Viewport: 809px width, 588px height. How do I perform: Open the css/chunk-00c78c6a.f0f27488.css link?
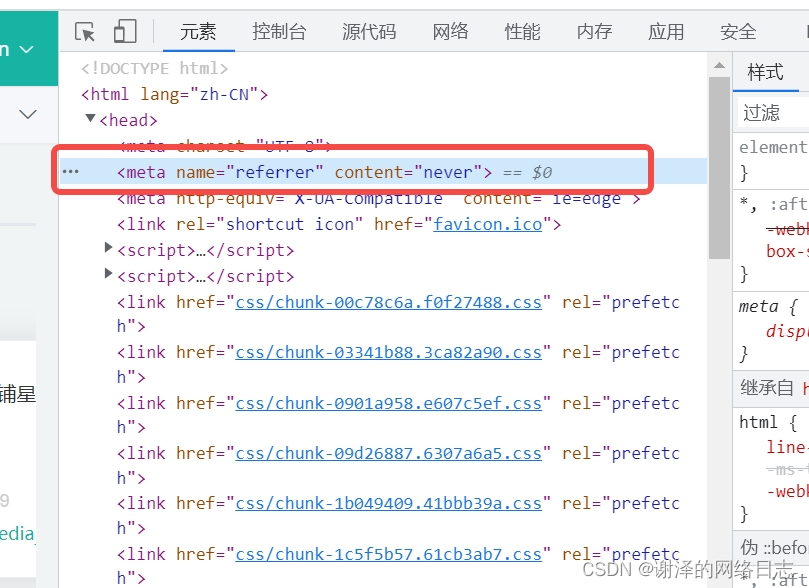tap(389, 302)
